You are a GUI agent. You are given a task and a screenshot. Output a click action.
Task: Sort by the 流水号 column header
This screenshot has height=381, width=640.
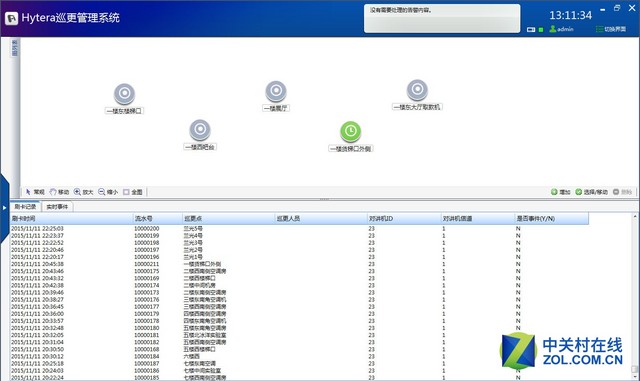click(158, 218)
